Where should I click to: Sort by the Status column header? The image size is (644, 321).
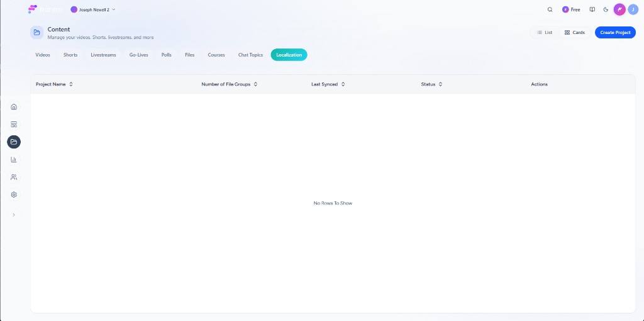431,84
